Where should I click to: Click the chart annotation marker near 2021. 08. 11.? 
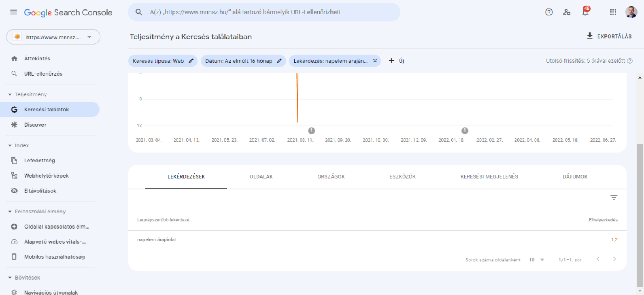click(x=311, y=131)
